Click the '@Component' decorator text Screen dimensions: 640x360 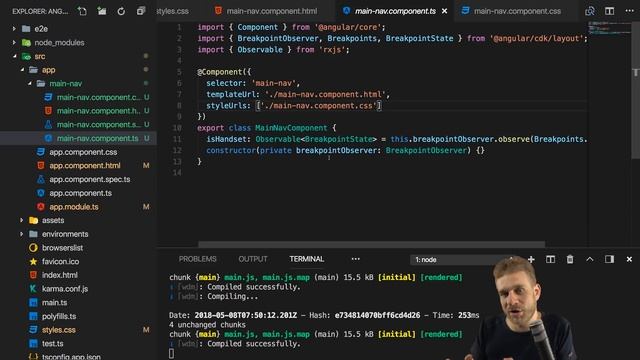click(220, 72)
